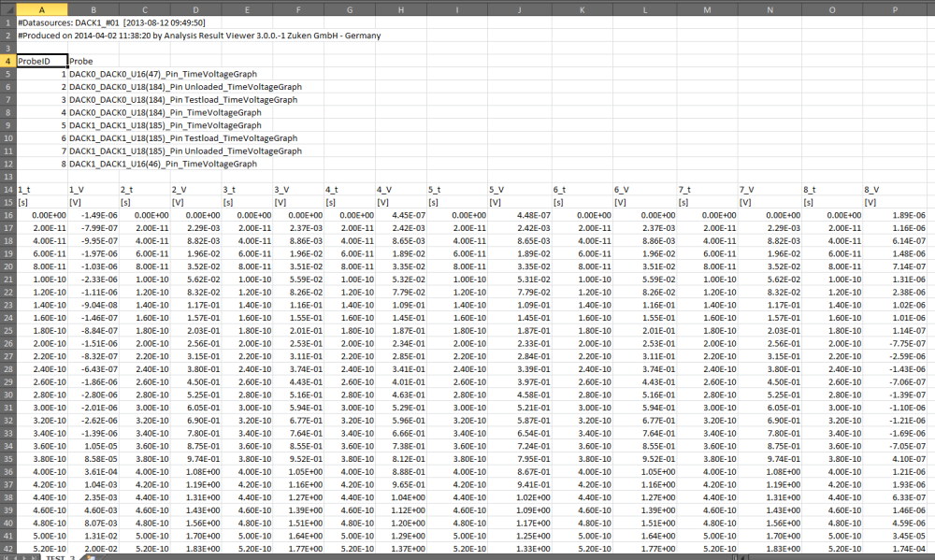935x560 pixels.
Task: Click the '2.00E-02' value cell in row 42
Action: click(x=93, y=549)
